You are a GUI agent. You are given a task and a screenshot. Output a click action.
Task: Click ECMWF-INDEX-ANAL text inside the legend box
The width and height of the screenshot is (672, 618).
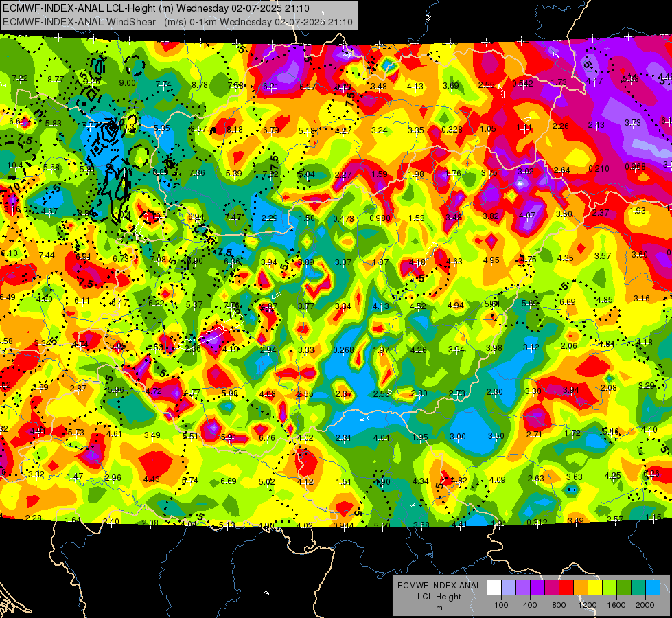439,586
